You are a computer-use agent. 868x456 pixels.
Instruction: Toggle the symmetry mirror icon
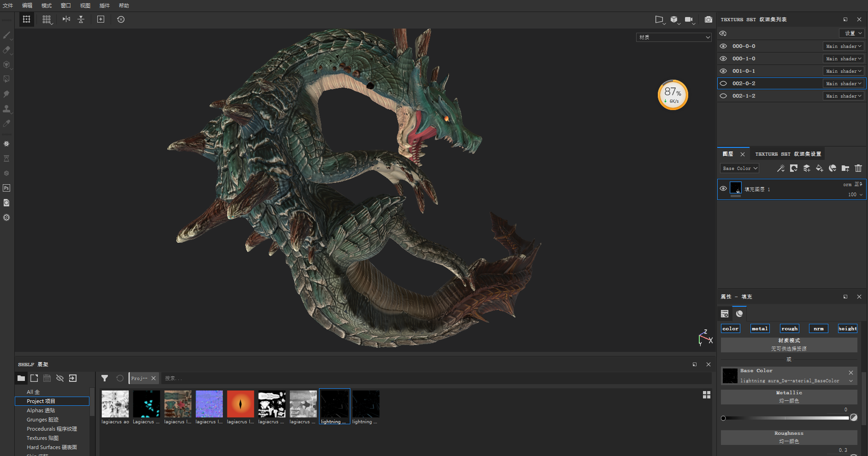pyautogui.click(x=66, y=19)
